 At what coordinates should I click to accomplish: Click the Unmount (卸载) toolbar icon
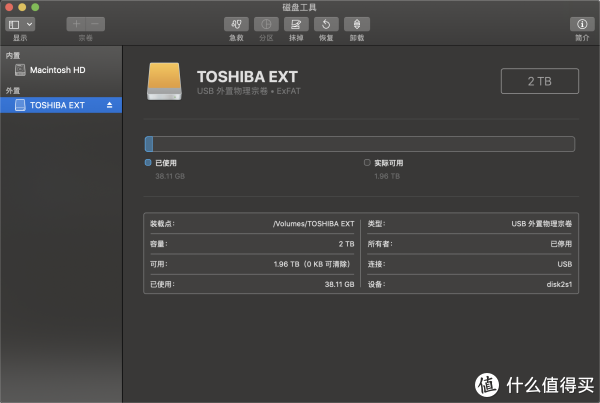click(355, 23)
